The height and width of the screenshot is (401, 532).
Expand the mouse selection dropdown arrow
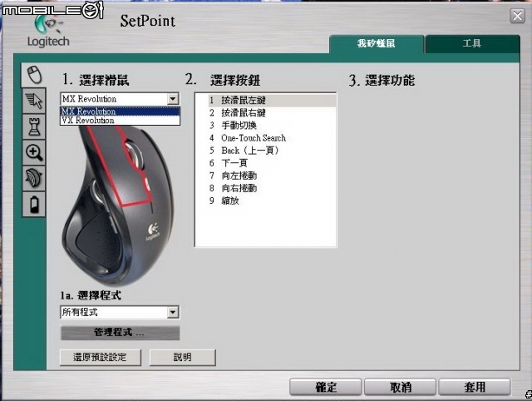pos(173,99)
